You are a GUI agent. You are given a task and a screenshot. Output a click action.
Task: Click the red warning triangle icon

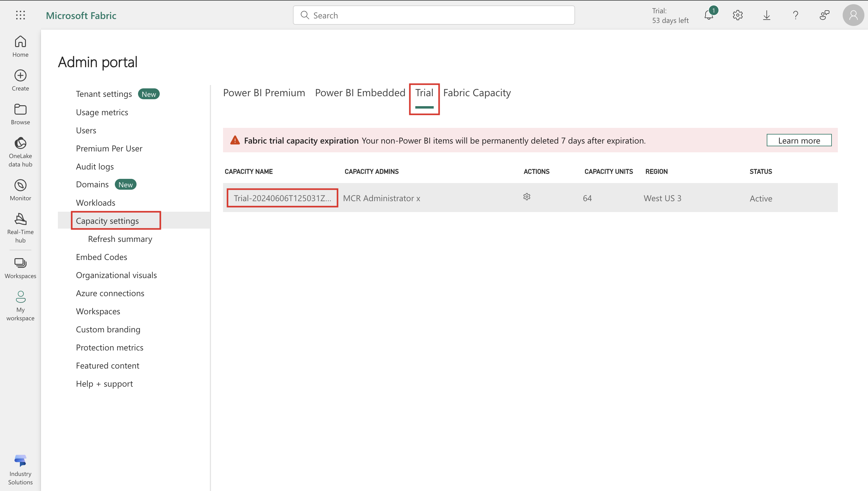235,140
